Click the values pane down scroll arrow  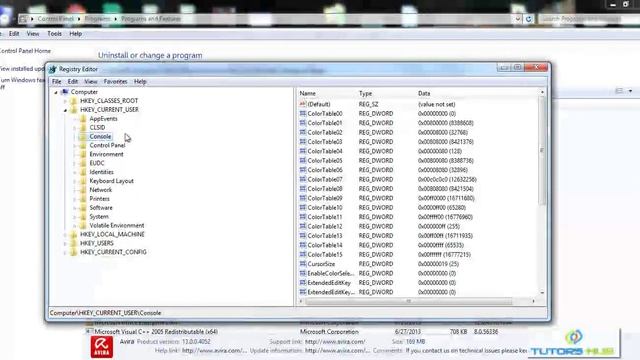click(x=542, y=293)
